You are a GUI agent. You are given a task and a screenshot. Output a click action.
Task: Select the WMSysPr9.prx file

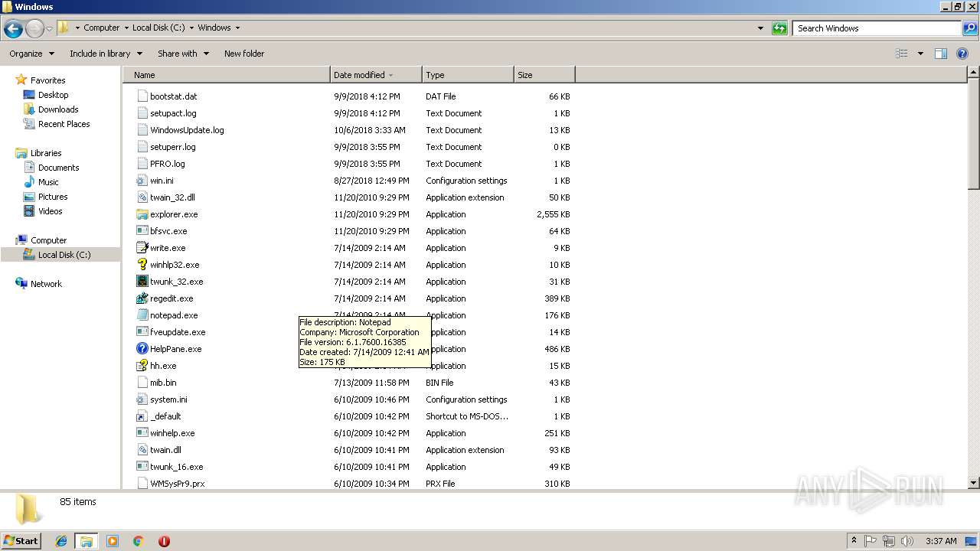click(x=177, y=484)
